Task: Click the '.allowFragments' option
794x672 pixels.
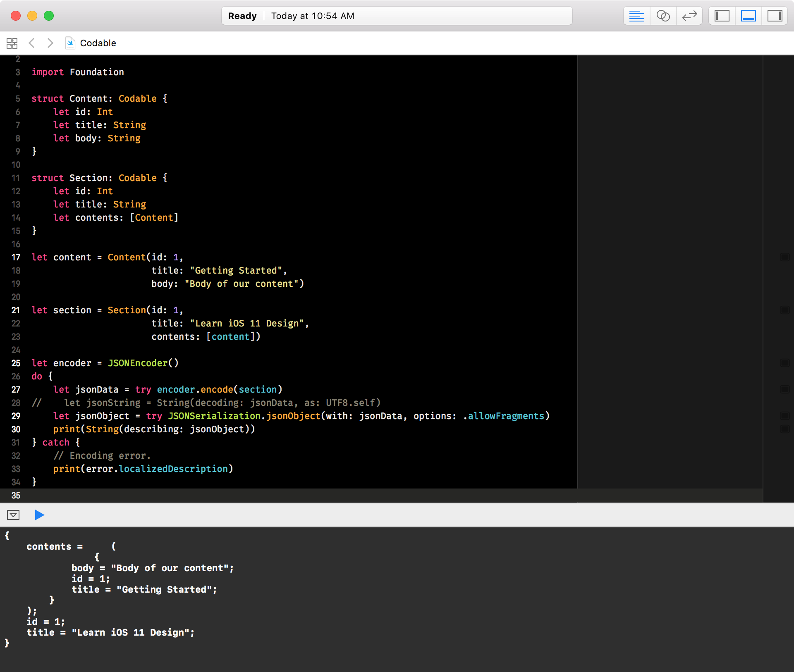Action: point(504,416)
